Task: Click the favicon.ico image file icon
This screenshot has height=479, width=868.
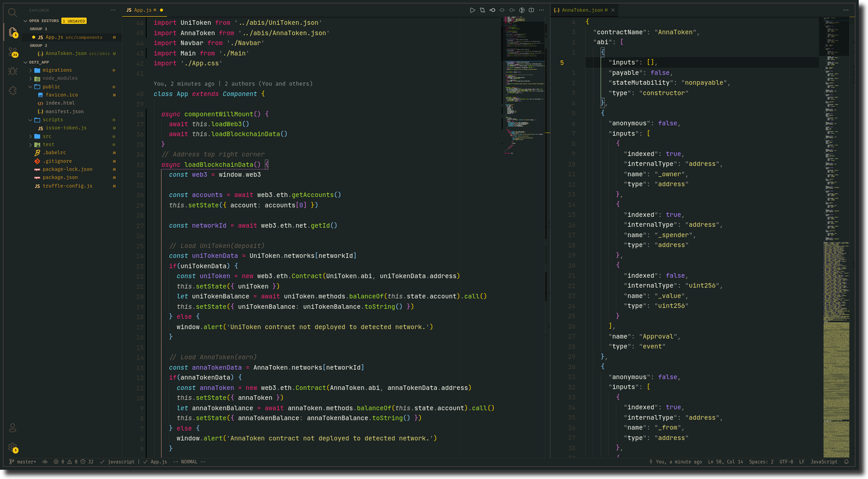Action: (x=40, y=95)
